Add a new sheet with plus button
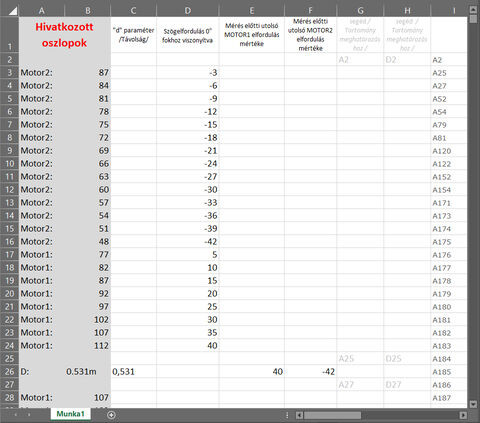 (111, 415)
